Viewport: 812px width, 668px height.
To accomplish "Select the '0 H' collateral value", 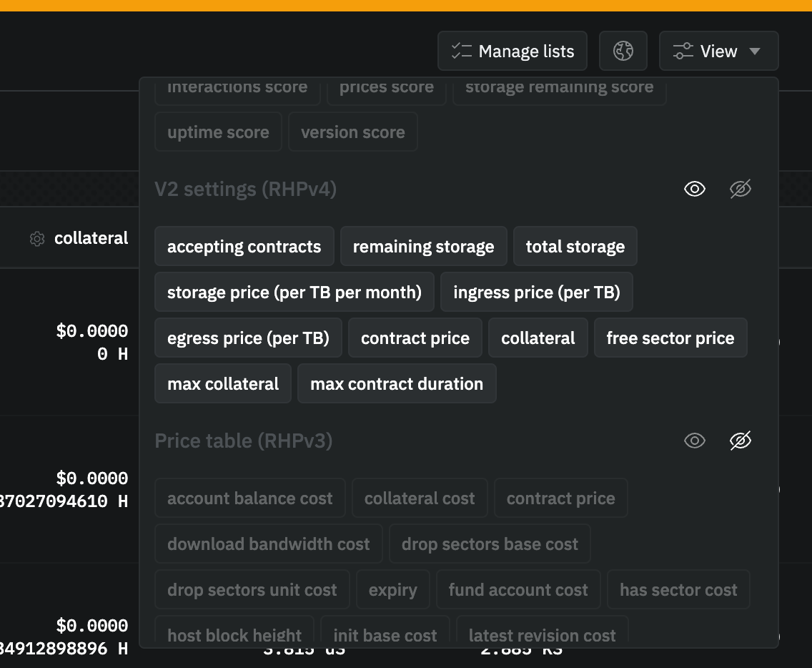I will click(112, 354).
